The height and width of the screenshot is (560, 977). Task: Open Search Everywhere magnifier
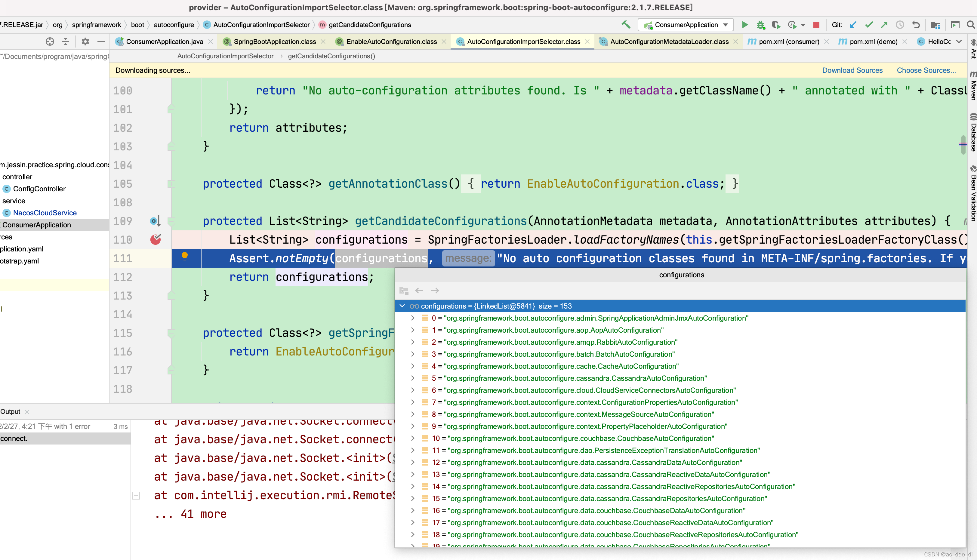tap(970, 25)
